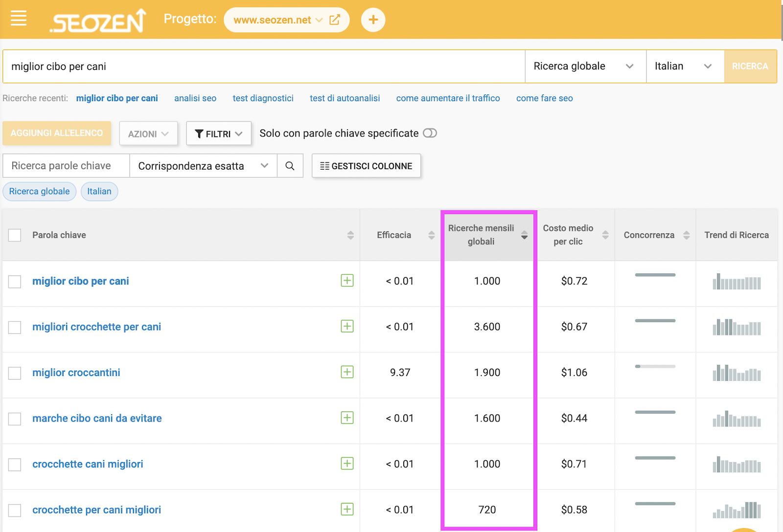The image size is (783, 532).
Task: Tick the select-all header checkbox
Action: (x=15, y=235)
